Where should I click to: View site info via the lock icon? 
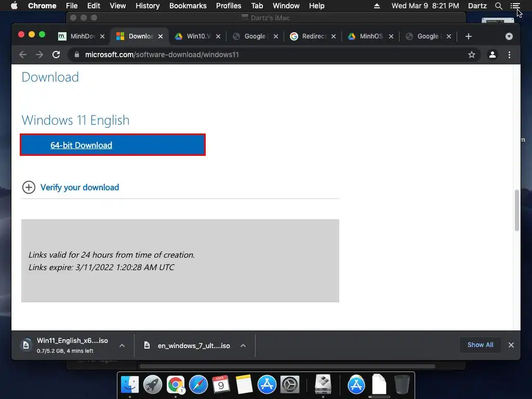click(x=77, y=55)
